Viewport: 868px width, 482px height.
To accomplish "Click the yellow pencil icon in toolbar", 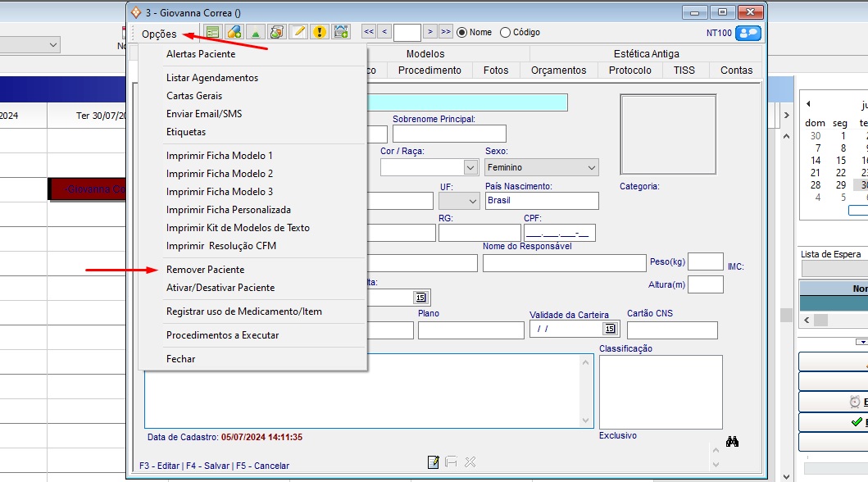I will (298, 32).
